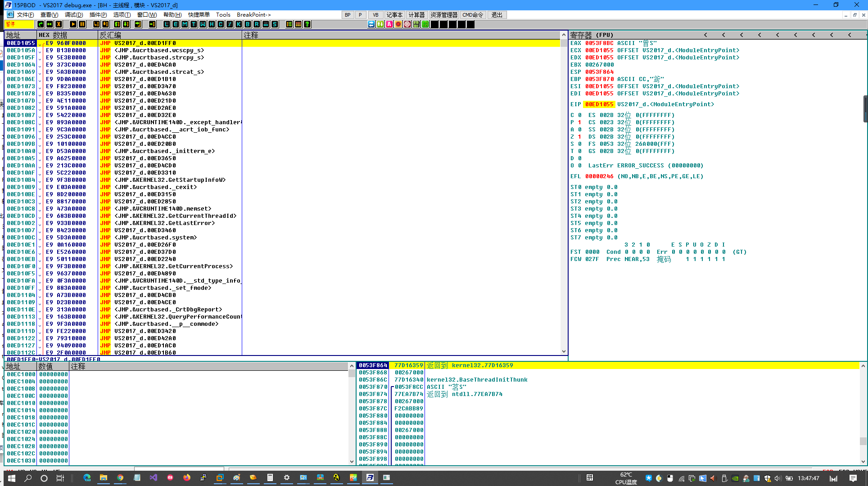868x486 pixels.
Task: Click the 计算器 calculator button
Action: [x=416, y=15]
